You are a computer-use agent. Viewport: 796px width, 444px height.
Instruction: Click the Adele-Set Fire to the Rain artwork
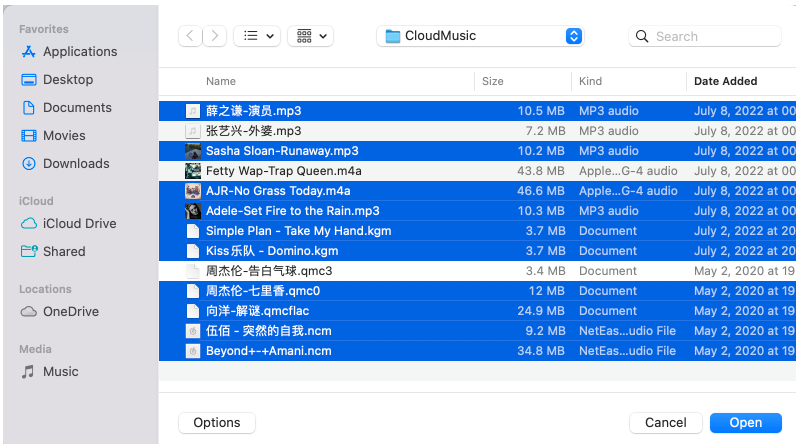(193, 211)
